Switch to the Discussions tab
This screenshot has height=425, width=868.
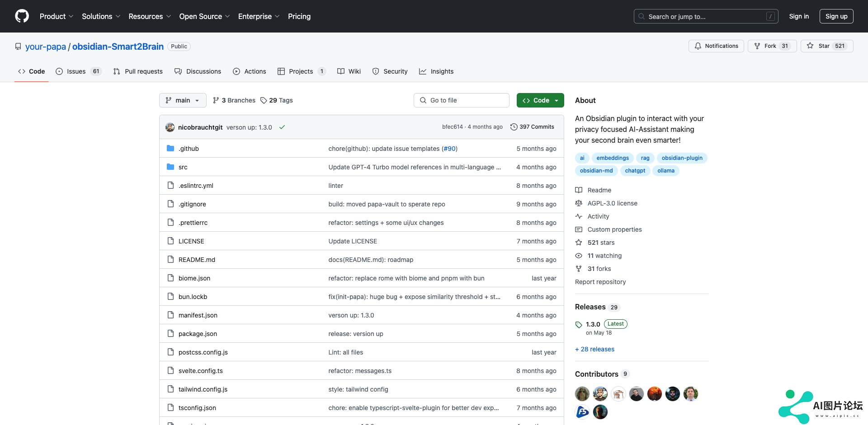click(x=198, y=71)
